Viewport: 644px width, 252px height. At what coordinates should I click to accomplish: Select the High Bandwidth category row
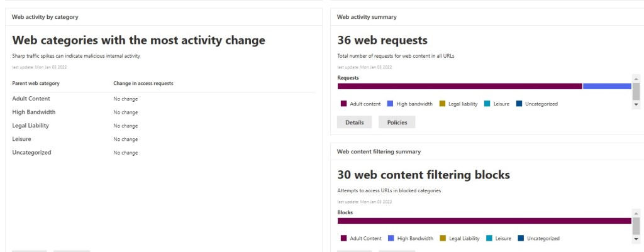click(34, 112)
